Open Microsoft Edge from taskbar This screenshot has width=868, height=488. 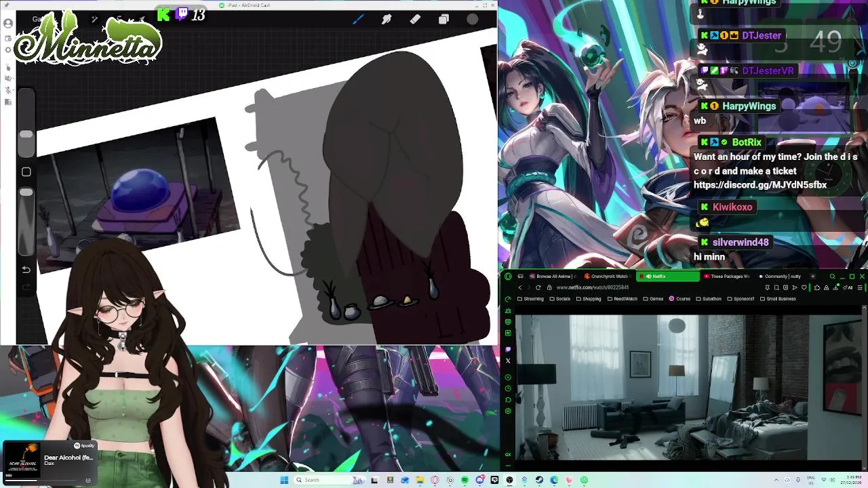coord(554,480)
